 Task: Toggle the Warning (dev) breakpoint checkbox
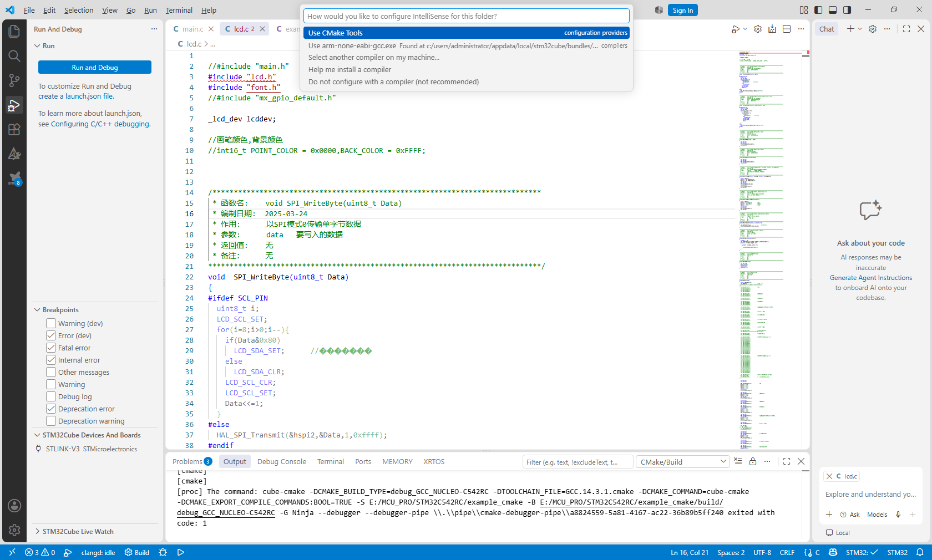click(x=51, y=323)
